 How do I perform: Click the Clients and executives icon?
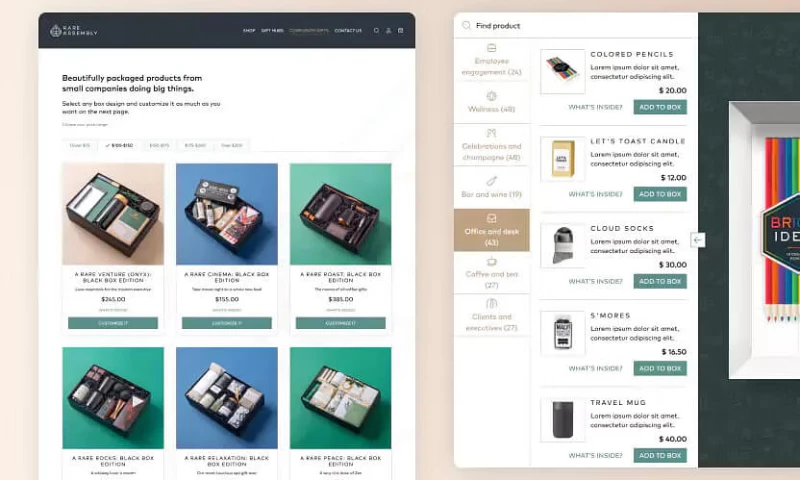point(491,304)
